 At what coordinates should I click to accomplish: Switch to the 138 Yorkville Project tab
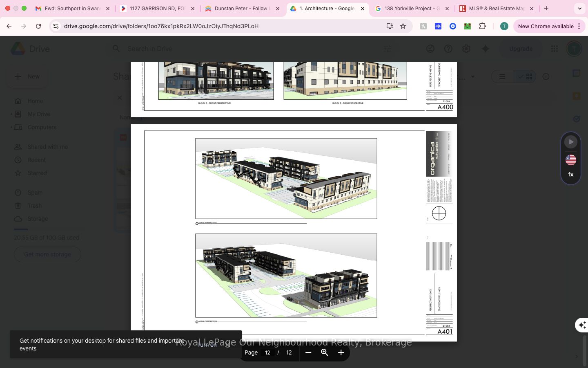tap(412, 8)
